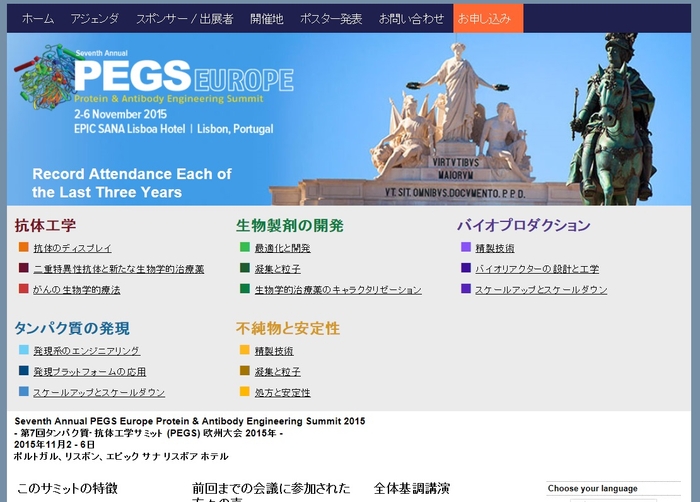Open 生物学的治療薬のキャラクタリゼーション link

tap(338, 290)
